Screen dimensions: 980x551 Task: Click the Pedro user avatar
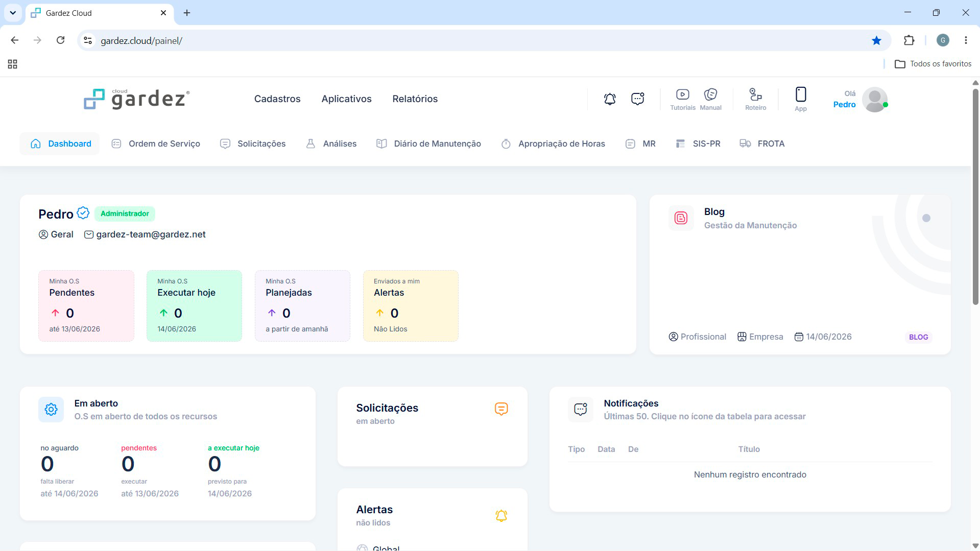(x=875, y=100)
